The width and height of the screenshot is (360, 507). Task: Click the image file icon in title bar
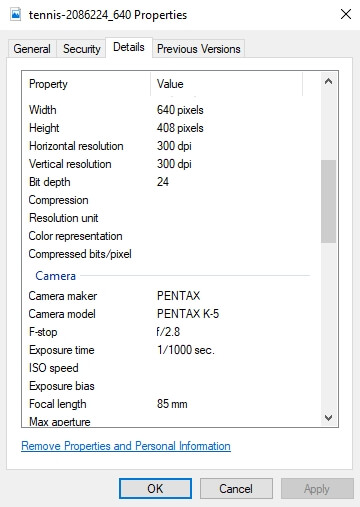pyautogui.click(x=15, y=14)
